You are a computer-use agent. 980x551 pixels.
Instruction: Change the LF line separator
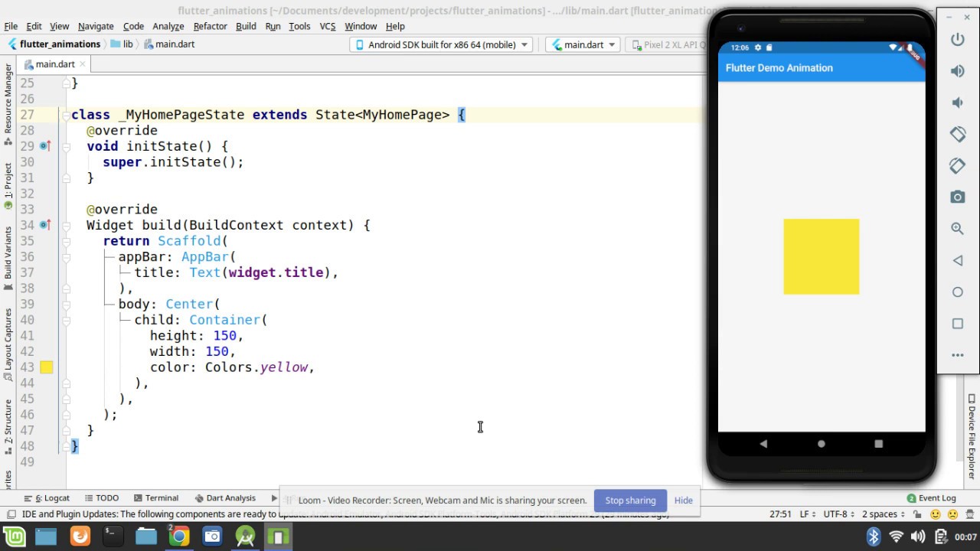(808, 514)
